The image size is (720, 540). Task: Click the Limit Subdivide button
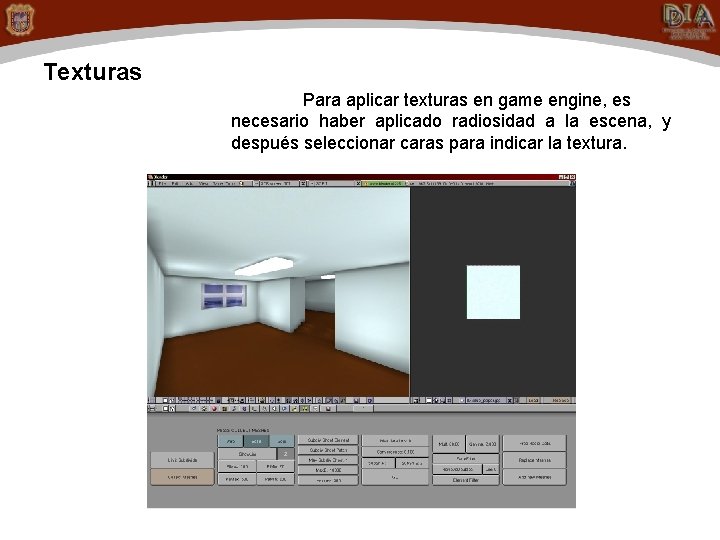tap(182, 460)
